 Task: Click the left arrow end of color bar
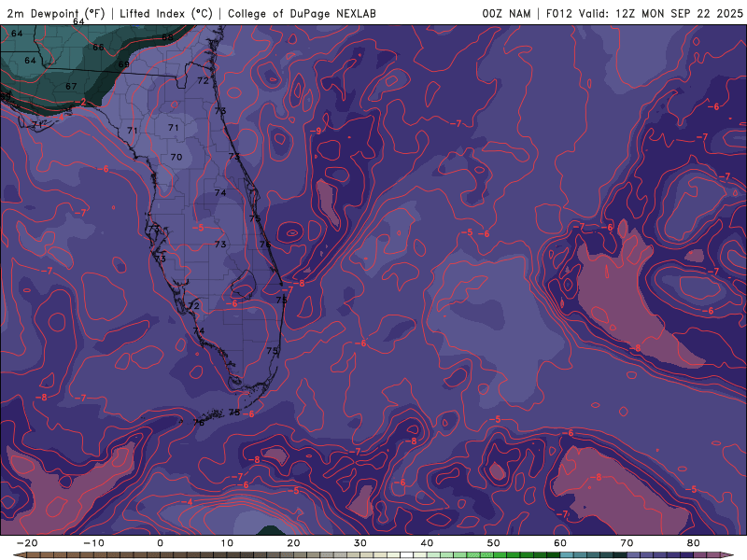19,555
